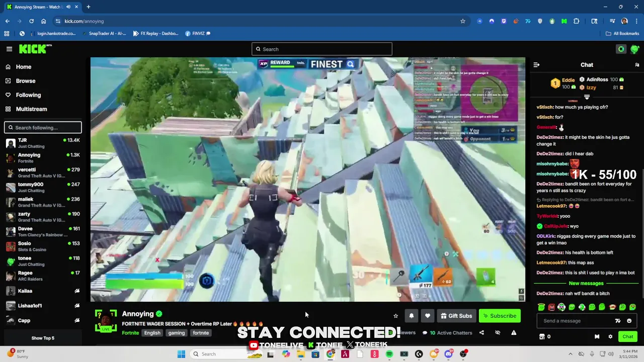Open FX Replay bookmark
The image size is (644, 362).
click(155, 34)
